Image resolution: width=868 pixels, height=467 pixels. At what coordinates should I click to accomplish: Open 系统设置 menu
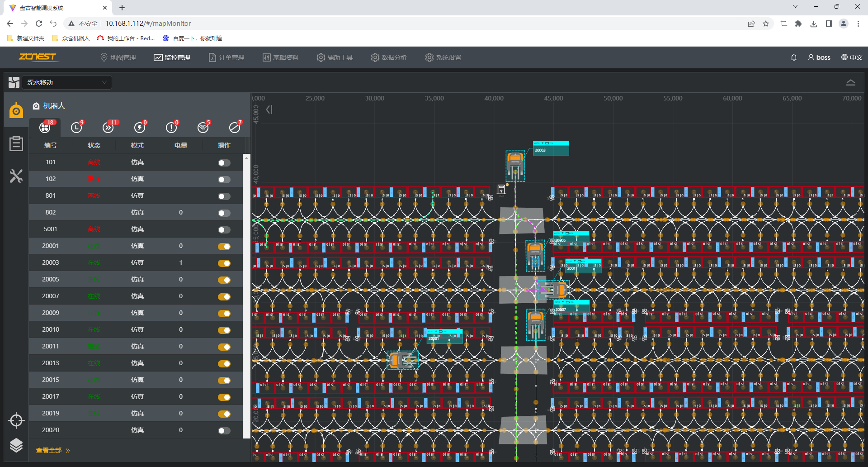coord(443,57)
